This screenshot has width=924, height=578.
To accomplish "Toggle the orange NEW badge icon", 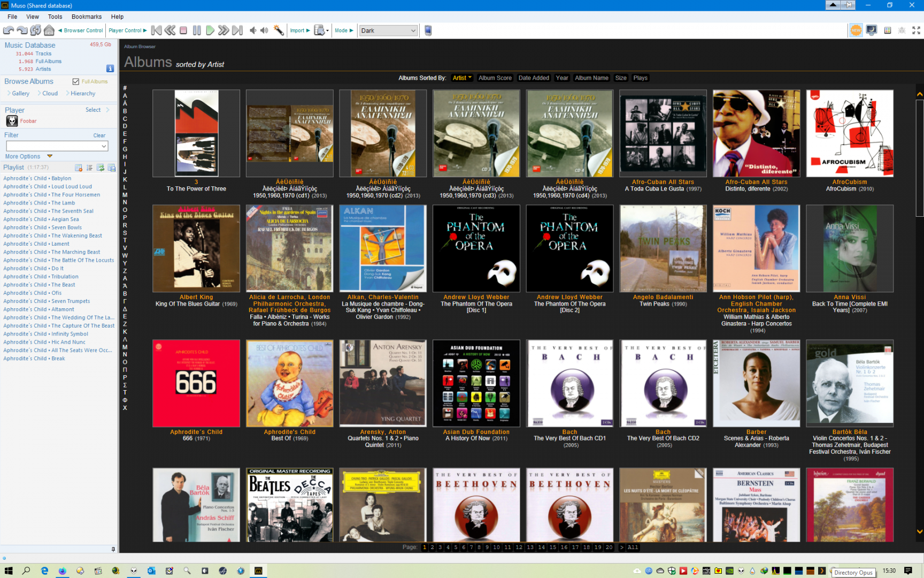I will pyautogui.click(x=856, y=31).
